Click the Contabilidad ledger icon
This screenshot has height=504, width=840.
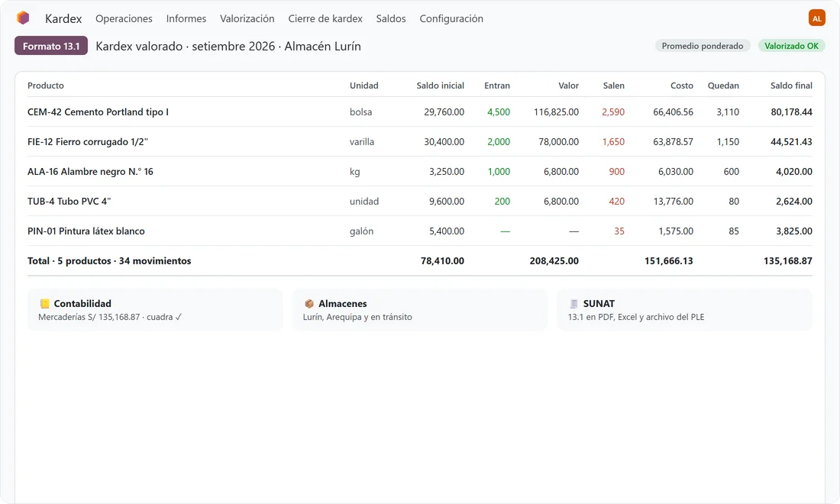pos(44,304)
